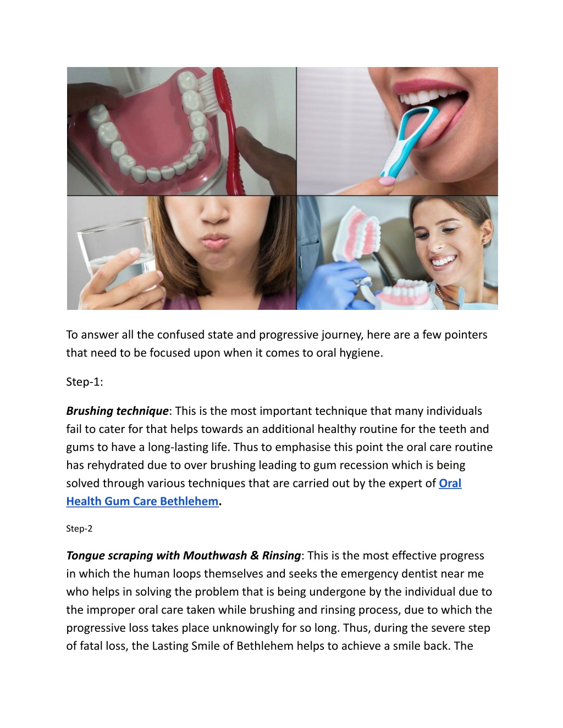The height and width of the screenshot is (728, 563).
Task: Click 'Tongue scraping with Mouthwash & Rinsing' heading
Action: [x=184, y=555]
